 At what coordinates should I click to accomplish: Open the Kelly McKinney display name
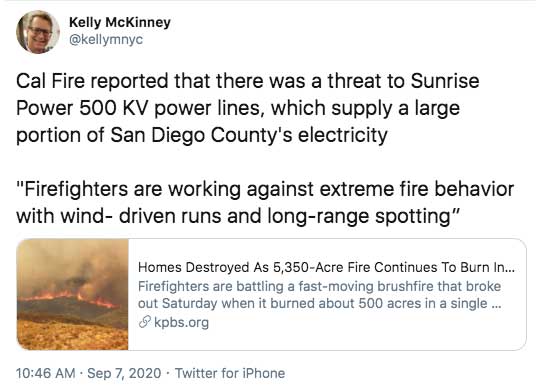pos(120,22)
